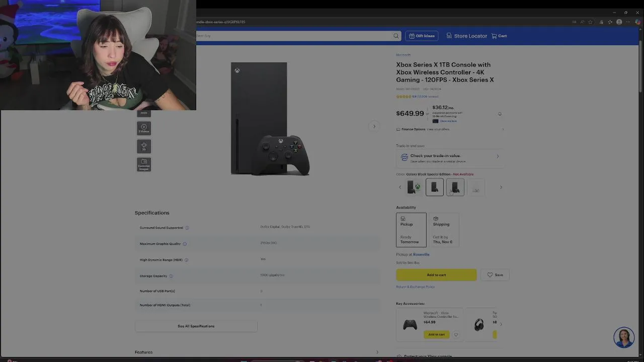Select Galaxy Black Special Edition variant
The image size is (644, 362).
click(455, 187)
